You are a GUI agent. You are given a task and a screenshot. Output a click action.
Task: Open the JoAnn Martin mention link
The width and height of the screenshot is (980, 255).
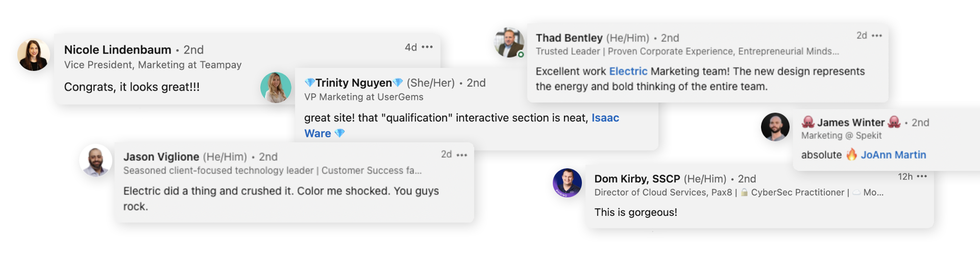pyautogui.click(x=893, y=155)
